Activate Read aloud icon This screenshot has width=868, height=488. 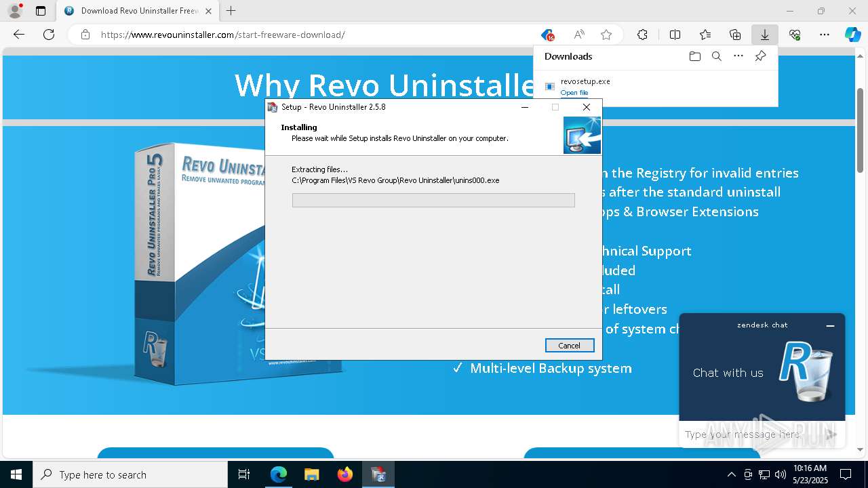coord(579,35)
